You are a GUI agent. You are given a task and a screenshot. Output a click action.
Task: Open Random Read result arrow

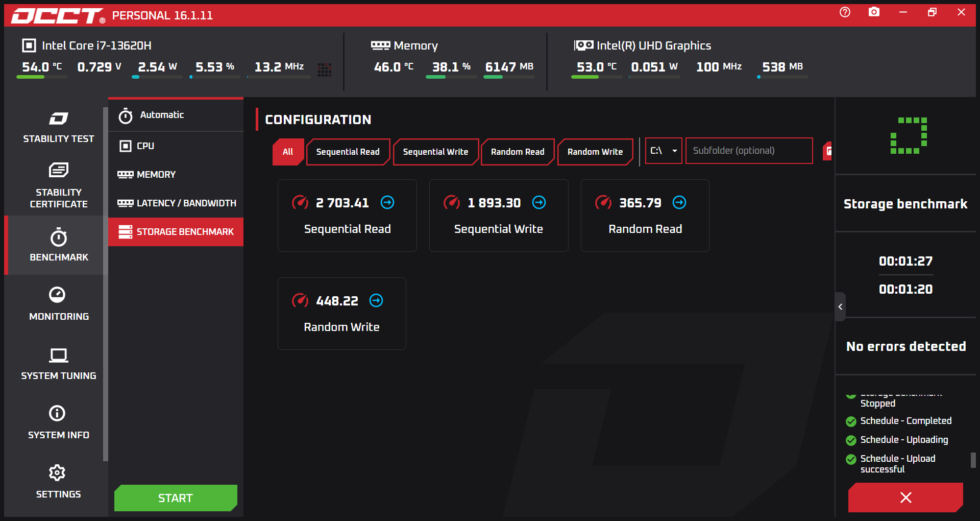[679, 203]
